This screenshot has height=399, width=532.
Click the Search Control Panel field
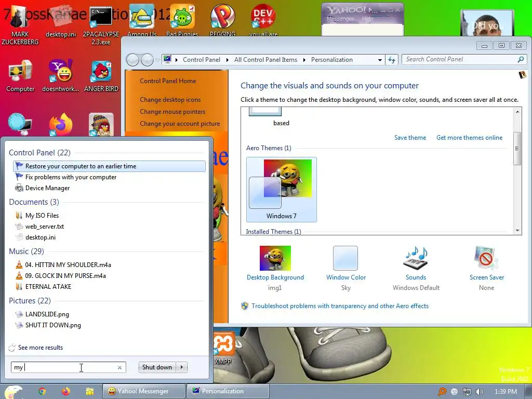(x=460, y=59)
